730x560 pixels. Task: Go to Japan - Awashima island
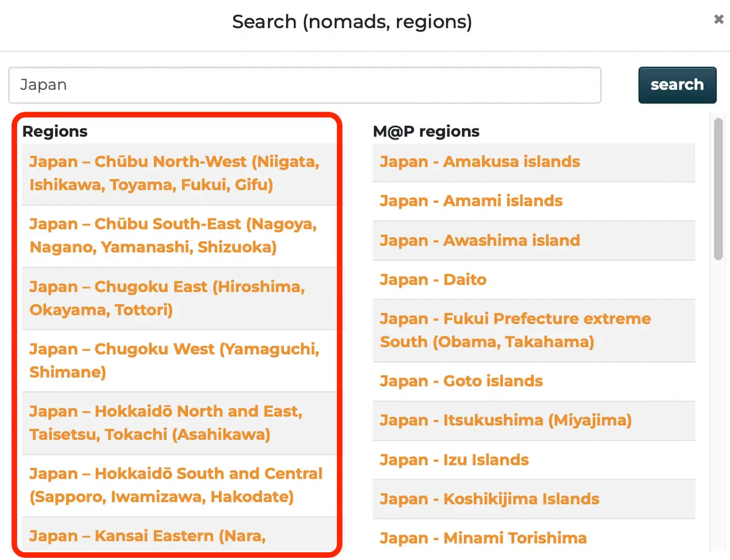point(480,240)
